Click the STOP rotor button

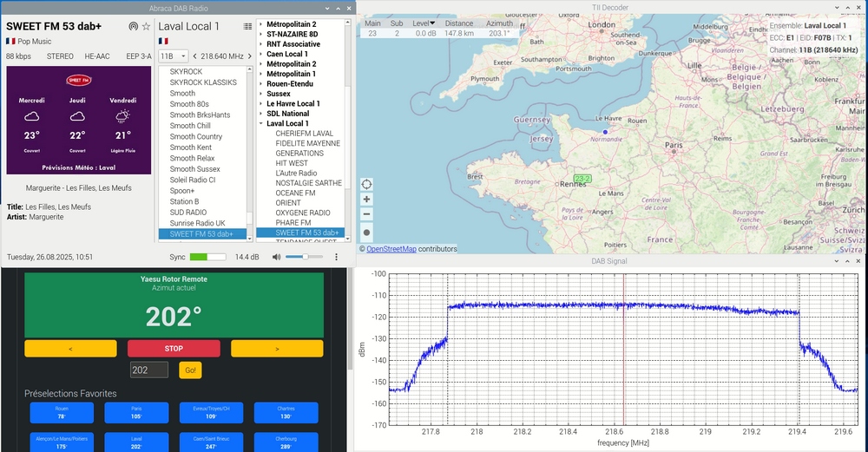tap(174, 349)
